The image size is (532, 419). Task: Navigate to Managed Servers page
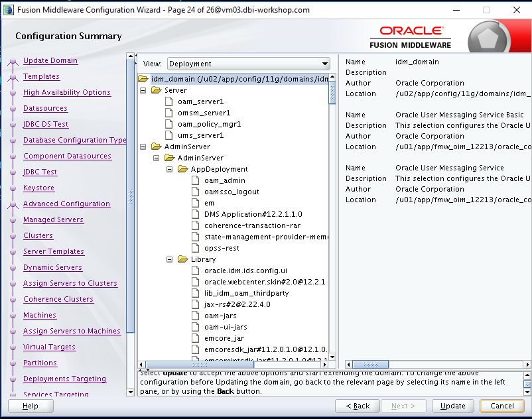tap(53, 219)
